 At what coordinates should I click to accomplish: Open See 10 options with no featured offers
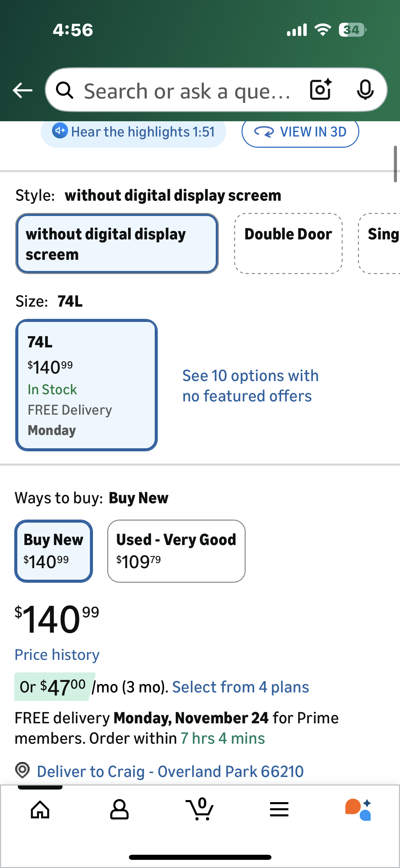tap(250, 386)
